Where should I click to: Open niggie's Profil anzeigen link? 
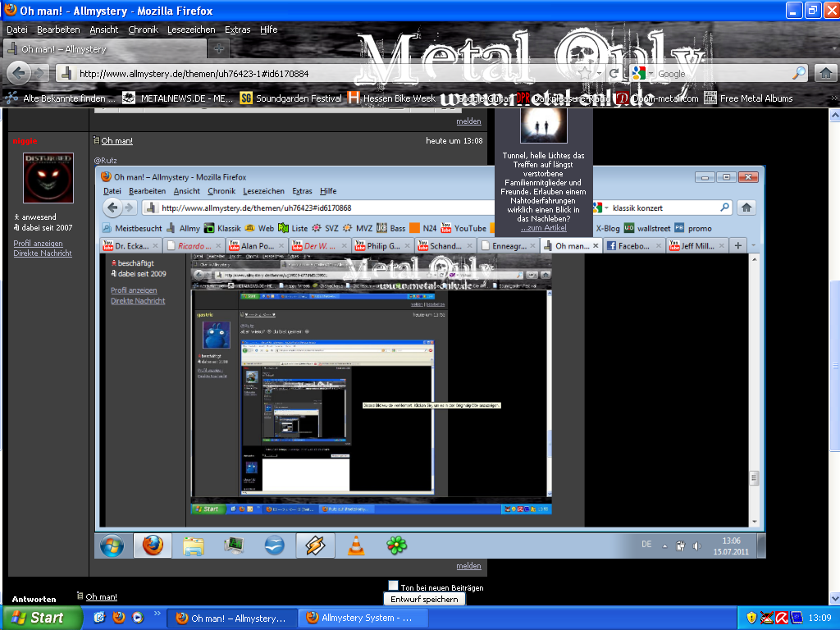pyautogui.click(x=38, y=243)
